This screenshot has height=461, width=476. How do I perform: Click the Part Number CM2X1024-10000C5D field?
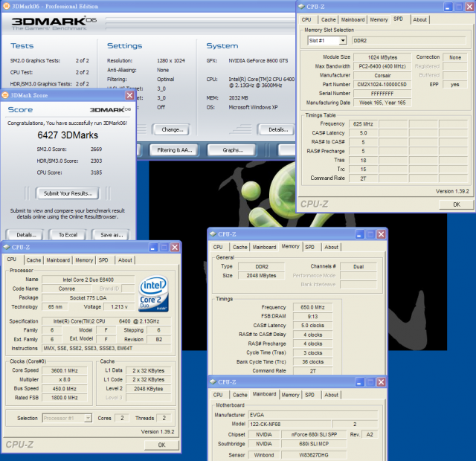click(382, 84)
